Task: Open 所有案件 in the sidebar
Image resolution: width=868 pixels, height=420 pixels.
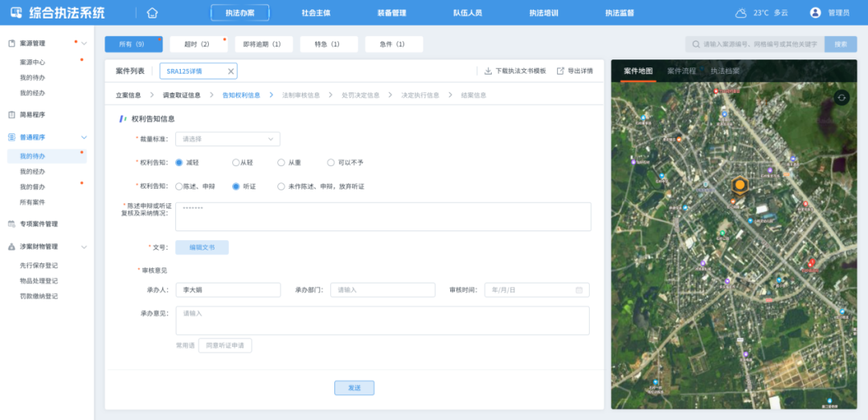Action: (33, 202)
